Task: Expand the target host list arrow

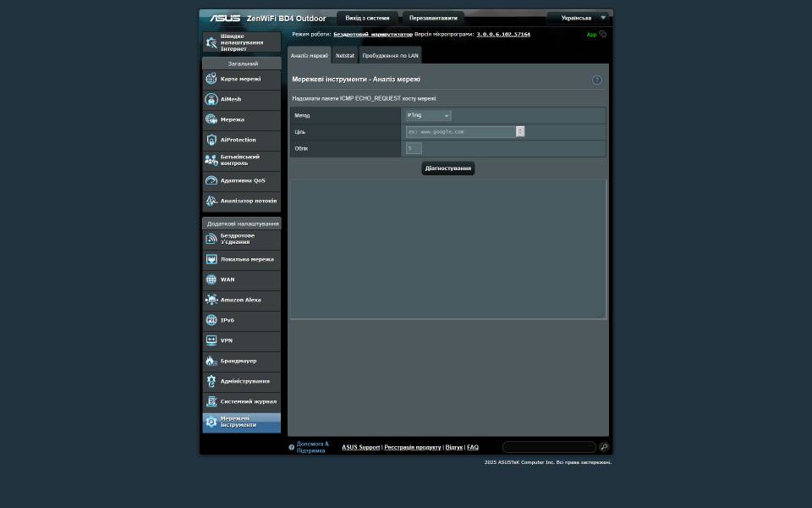Action: tap(520, 131)
